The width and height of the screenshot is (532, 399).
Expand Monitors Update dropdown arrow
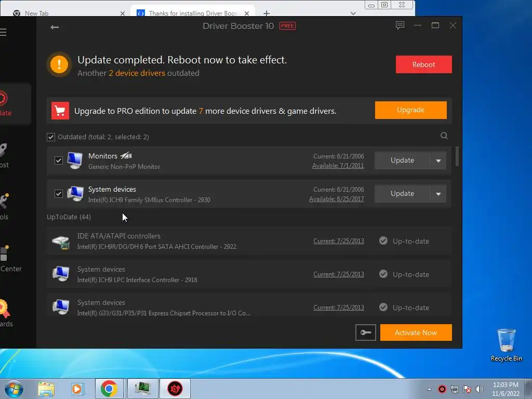438,161
